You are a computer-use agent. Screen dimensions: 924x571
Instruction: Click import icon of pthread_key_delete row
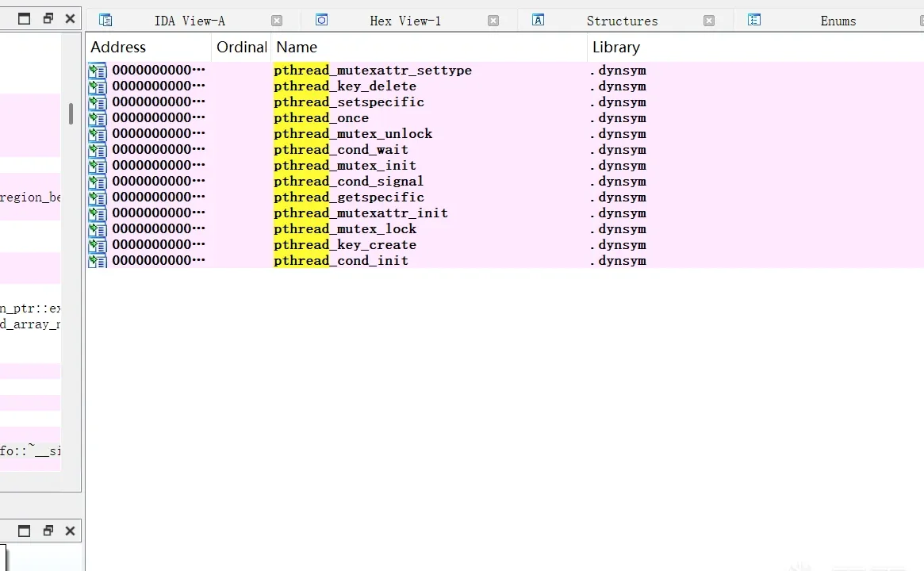[98, 86]
